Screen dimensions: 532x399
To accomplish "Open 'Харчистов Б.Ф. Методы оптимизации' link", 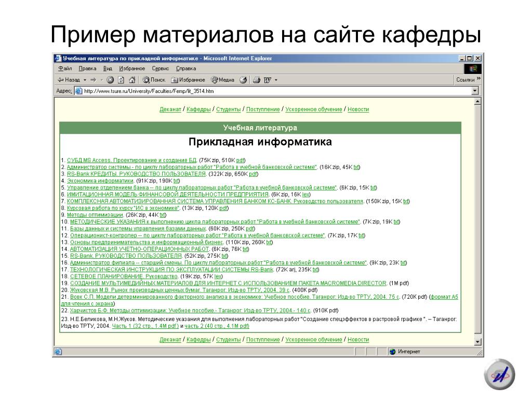I will 190,311.
